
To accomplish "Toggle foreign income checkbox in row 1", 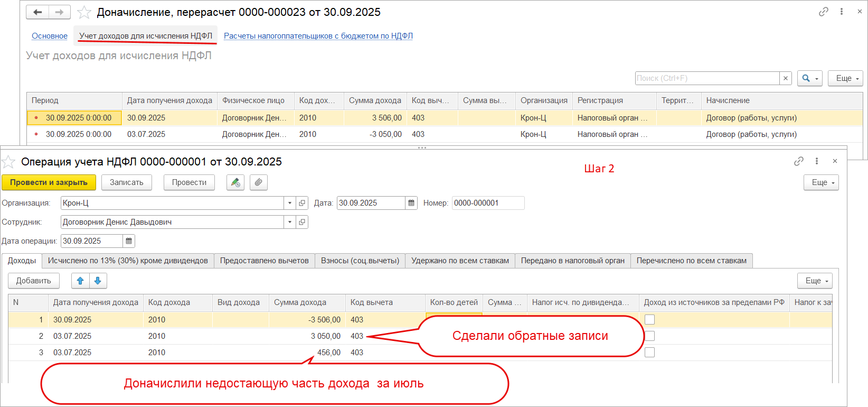I will (x=649, y=319).
